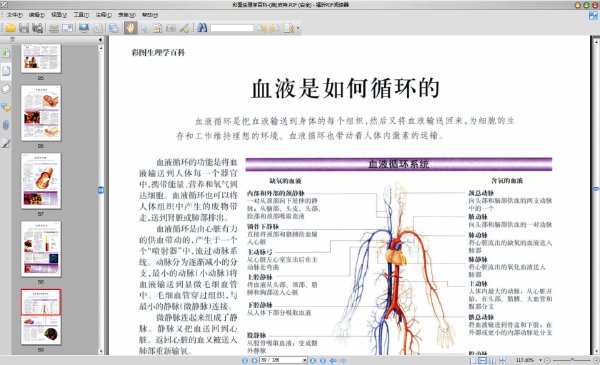This screenshot has height=365, width=600.
Task: Go to the next page using the status bar arrow
Action: [x=313, y=360]
